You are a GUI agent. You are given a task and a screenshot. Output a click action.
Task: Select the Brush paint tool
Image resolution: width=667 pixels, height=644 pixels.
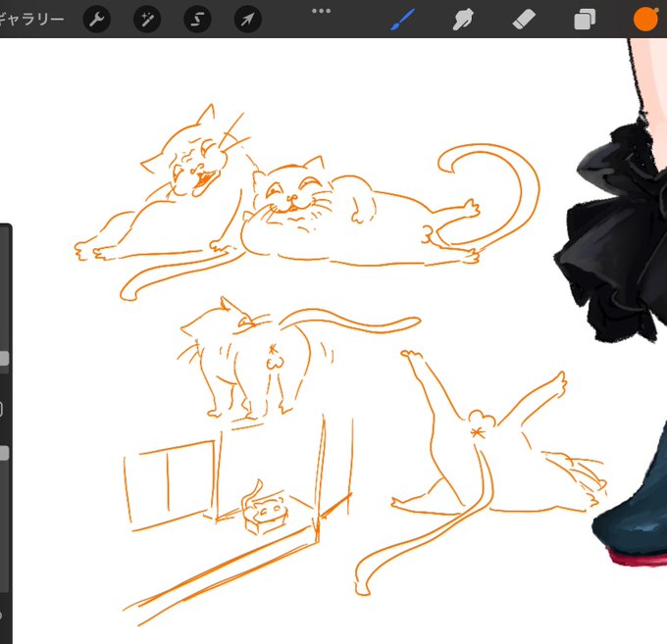point(402,20)
